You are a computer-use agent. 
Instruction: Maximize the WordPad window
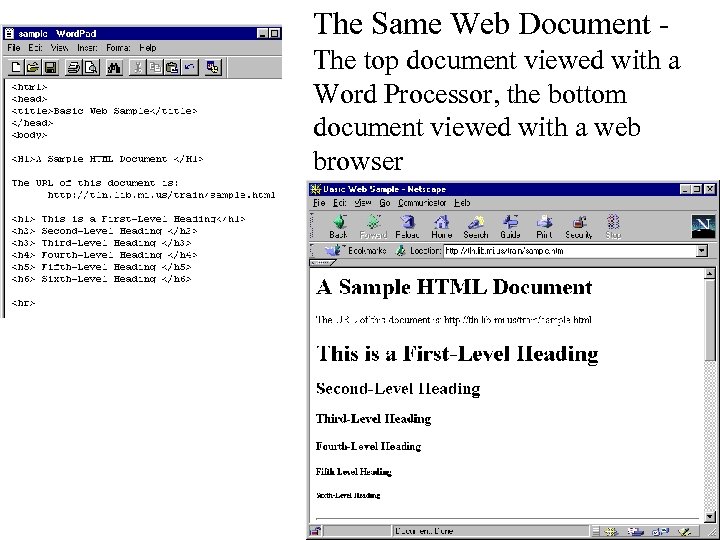pyautogui.click(x=275, y=34)
